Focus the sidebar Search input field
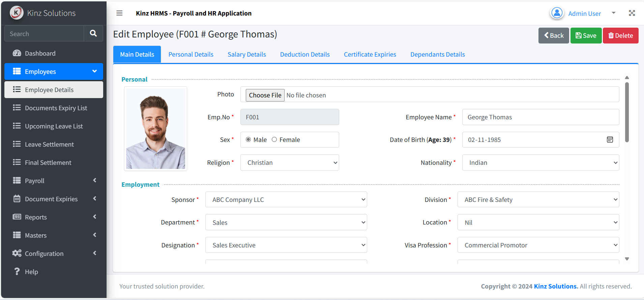This screenshot has width=644, height=300. [x=44, y=33]
